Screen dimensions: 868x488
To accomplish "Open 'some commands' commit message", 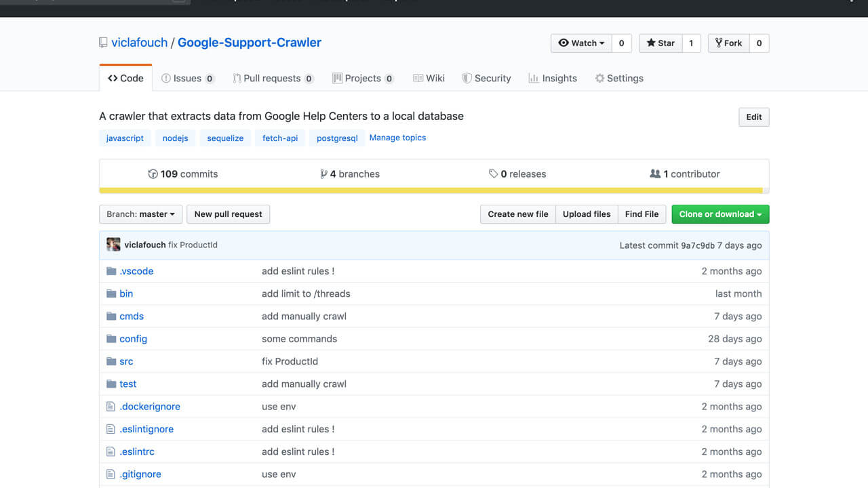I will tap(299, 339).
